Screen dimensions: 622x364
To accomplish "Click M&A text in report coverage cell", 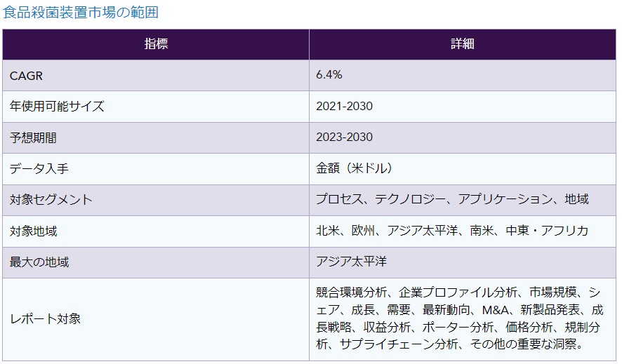I will (496, 310).
